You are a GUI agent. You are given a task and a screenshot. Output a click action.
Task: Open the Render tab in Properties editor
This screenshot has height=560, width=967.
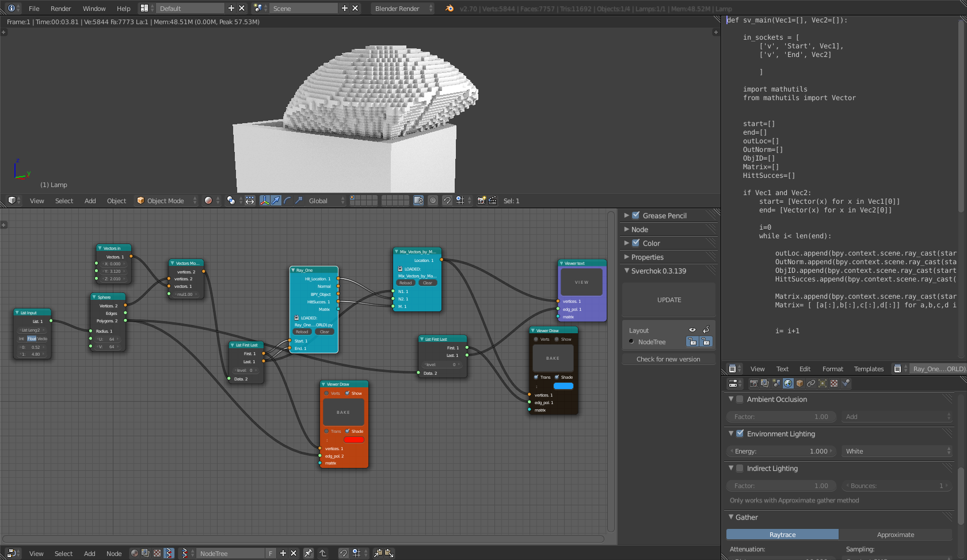(x=753, y=383)
